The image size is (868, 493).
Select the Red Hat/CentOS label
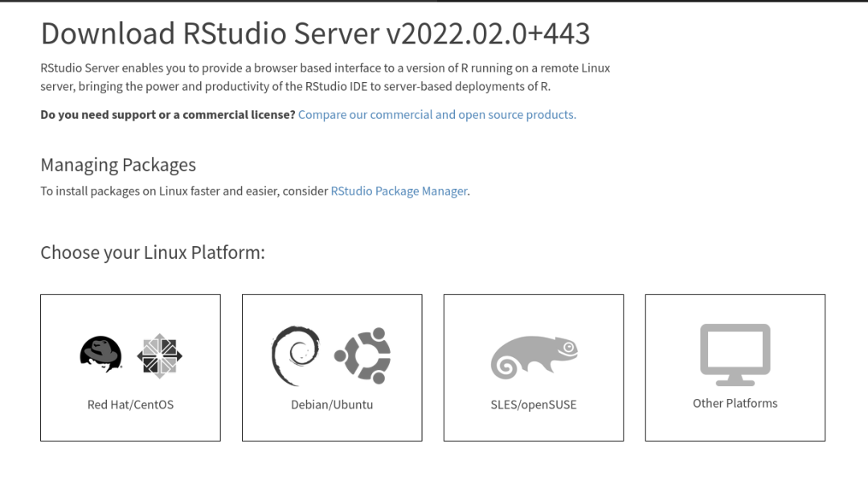(x=131, y=405)
